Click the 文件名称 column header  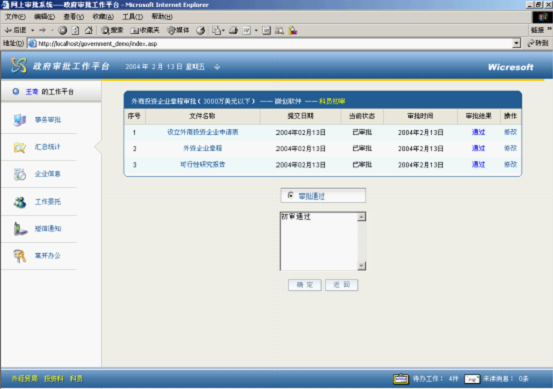[x=202, y=116]
